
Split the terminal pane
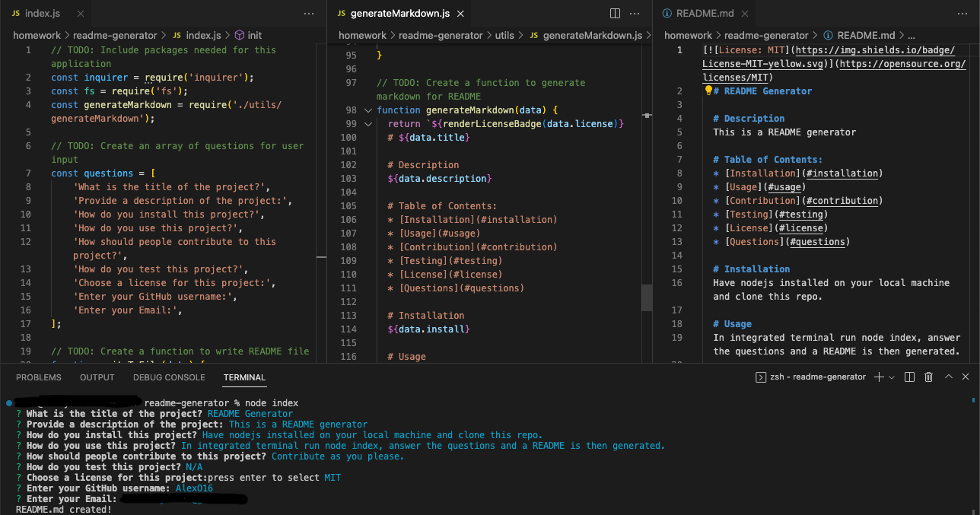(x=910, y=377)
